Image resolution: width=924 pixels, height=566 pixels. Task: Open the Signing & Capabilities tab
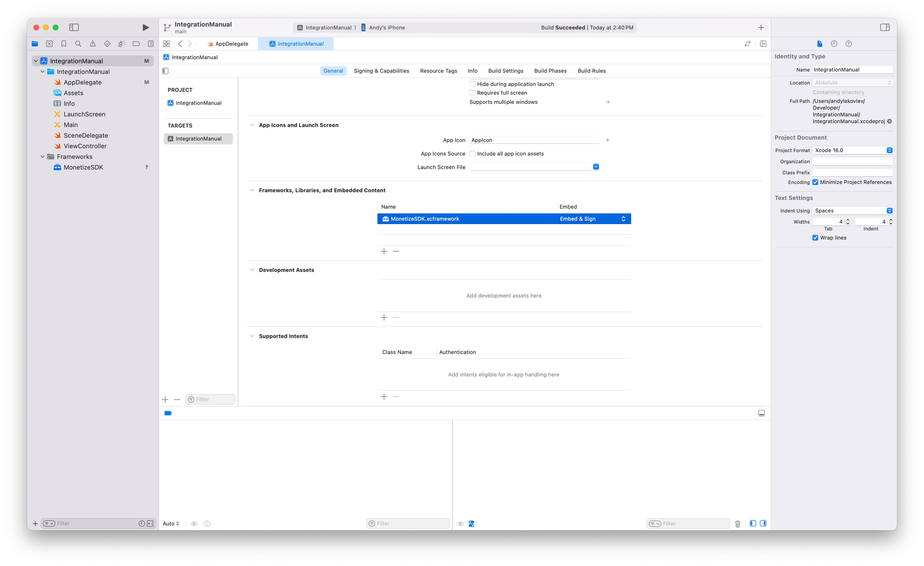381,71
